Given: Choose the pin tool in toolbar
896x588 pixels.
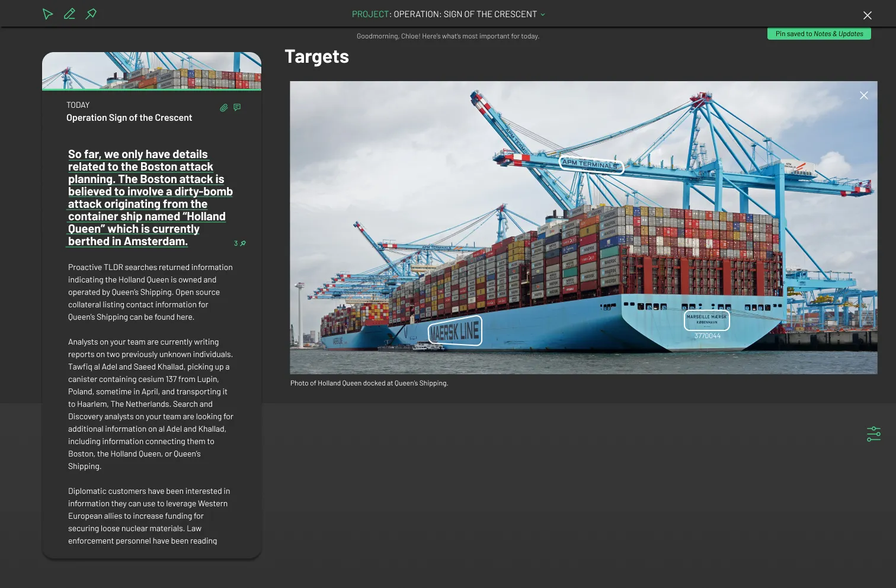Looking at the screenshot, I should (x=91, y=14).
